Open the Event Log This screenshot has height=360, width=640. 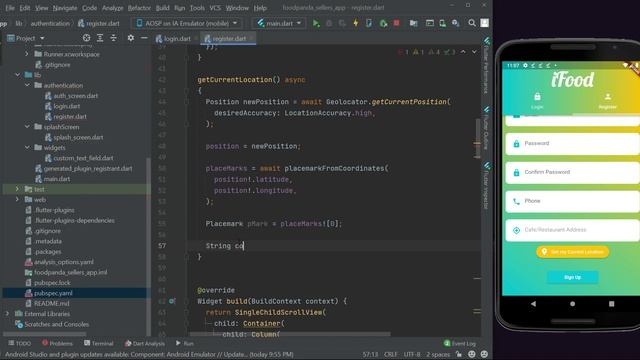click(x=460, y=343)
